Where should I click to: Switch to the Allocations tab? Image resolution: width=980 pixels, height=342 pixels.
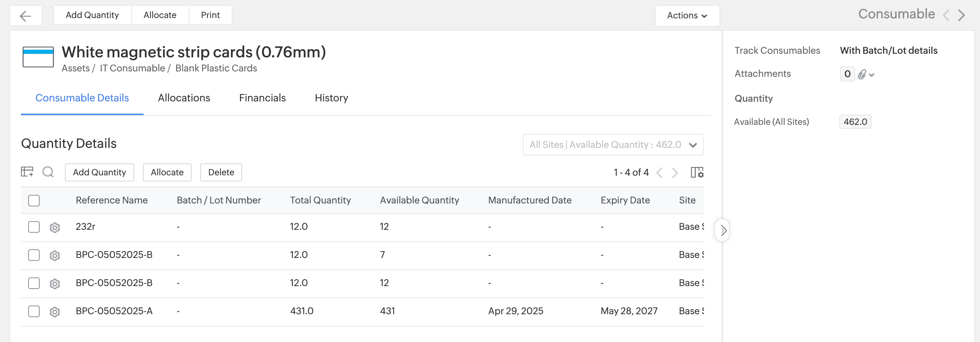(x=184, y=98)
